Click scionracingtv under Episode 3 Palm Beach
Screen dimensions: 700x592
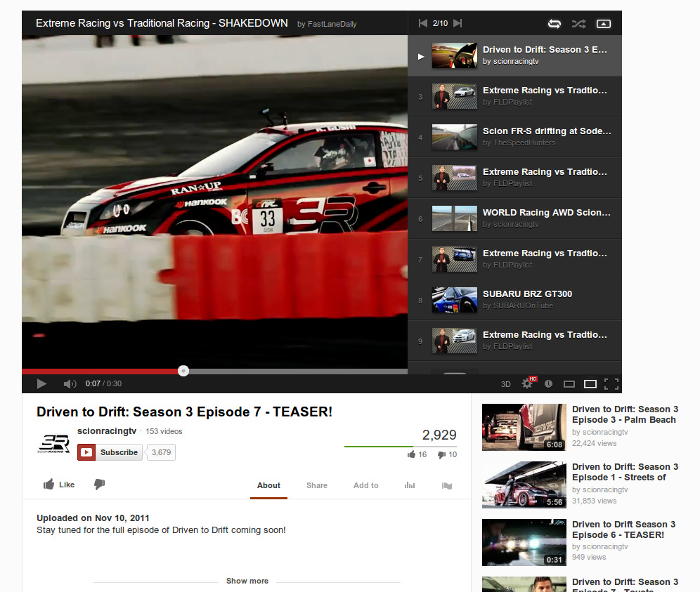[x=605, y=432]
